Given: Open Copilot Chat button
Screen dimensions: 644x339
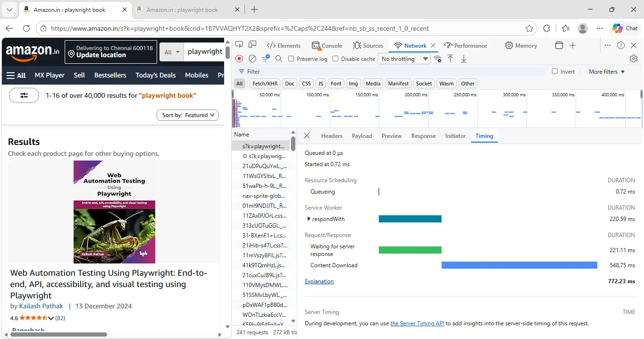Looking at the screenshot, I should 625,28.
